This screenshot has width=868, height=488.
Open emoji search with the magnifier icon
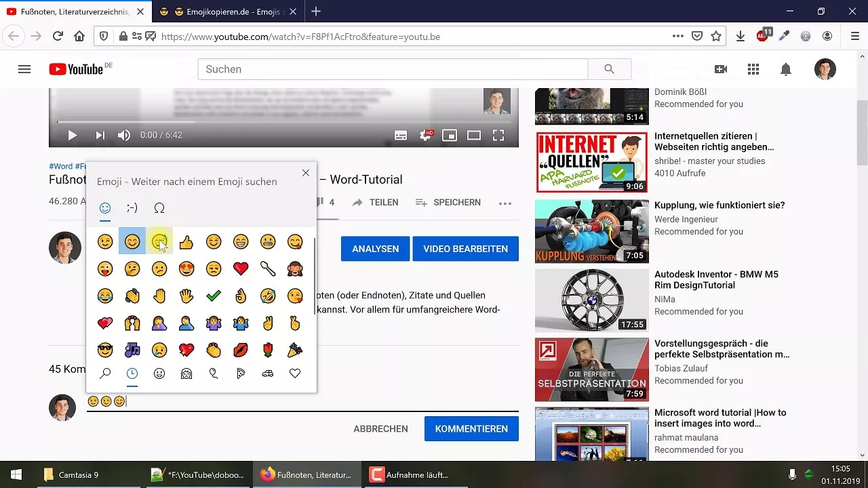point(105,373)
